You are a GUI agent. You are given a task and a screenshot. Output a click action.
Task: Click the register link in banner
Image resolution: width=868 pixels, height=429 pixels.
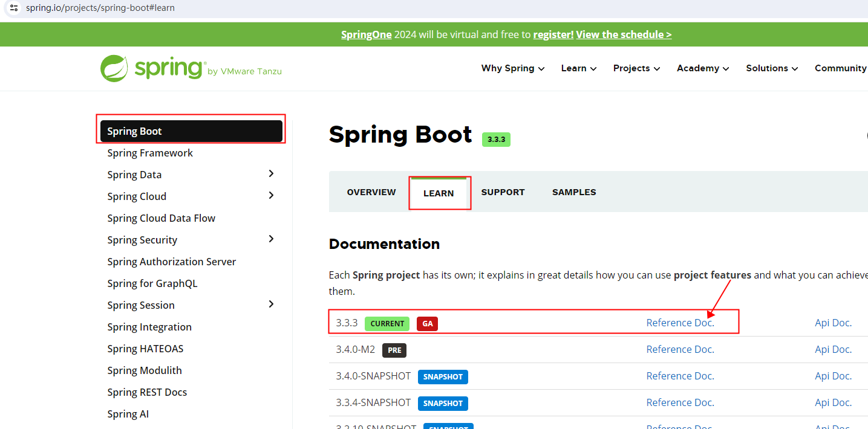(x=553, y=34)
